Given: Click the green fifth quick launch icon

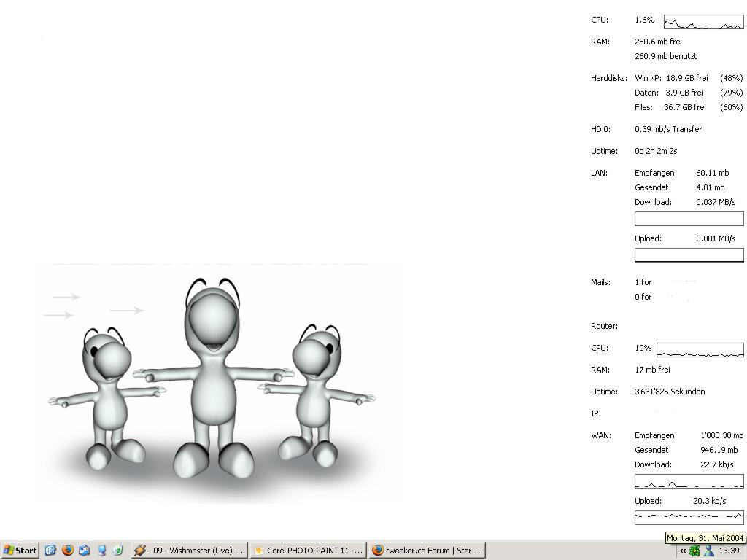Looking at the screenshot, I should 117,551.
